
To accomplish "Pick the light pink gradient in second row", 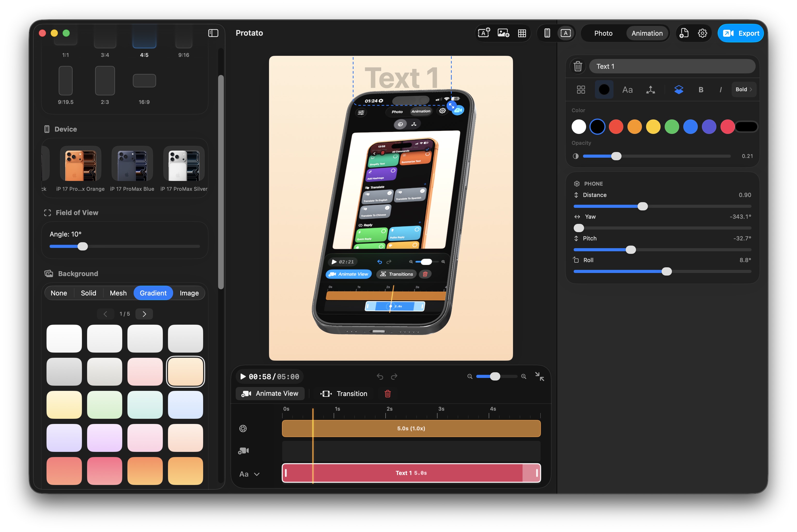I will 145,371.
